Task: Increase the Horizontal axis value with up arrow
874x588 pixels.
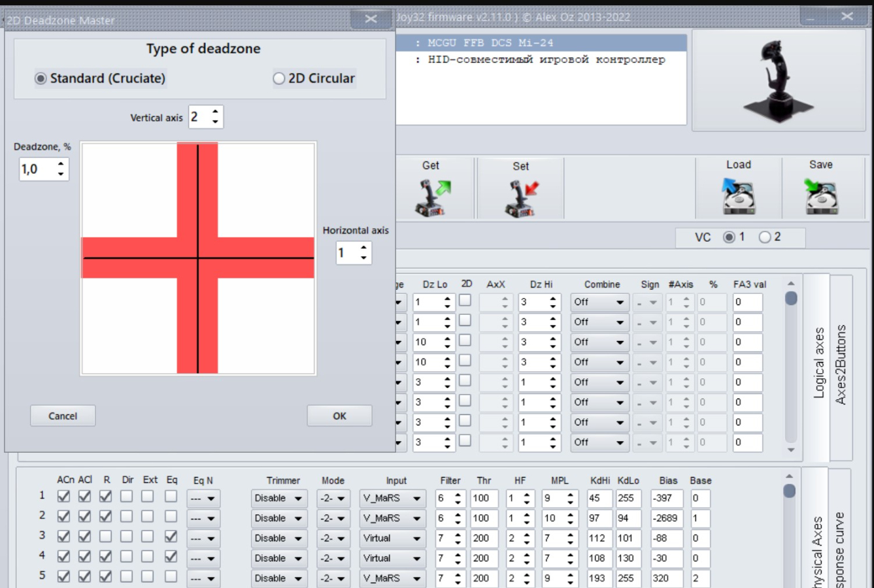Action: (x=363, y=248)
